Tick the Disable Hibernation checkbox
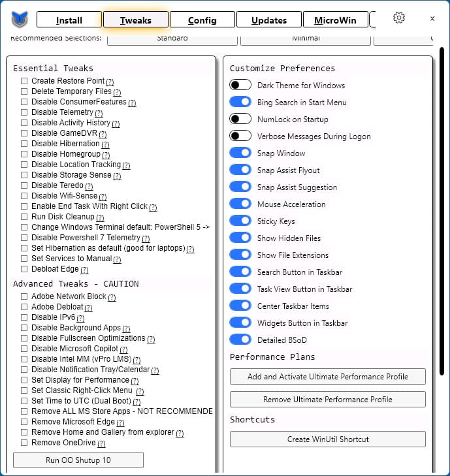The height and width of the screenshot is (476, 450). click(x=24, y=144)
